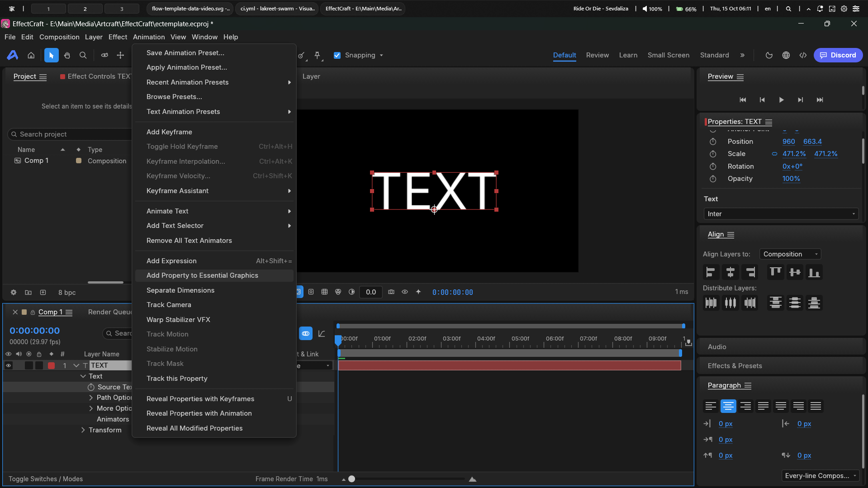Uncheck the Snapping checkbox
This screenshot has width=868, height=488.
point(337,55)
